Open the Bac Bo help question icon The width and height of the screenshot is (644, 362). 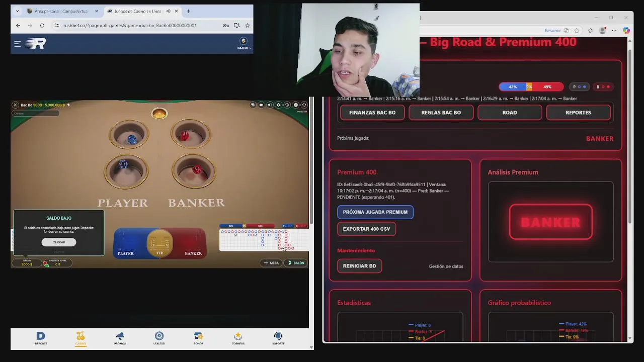coord(296,105)
